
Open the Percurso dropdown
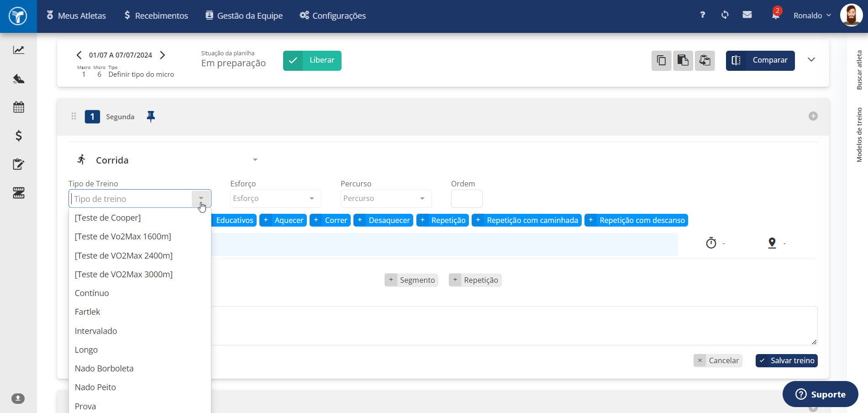[386, 198]
